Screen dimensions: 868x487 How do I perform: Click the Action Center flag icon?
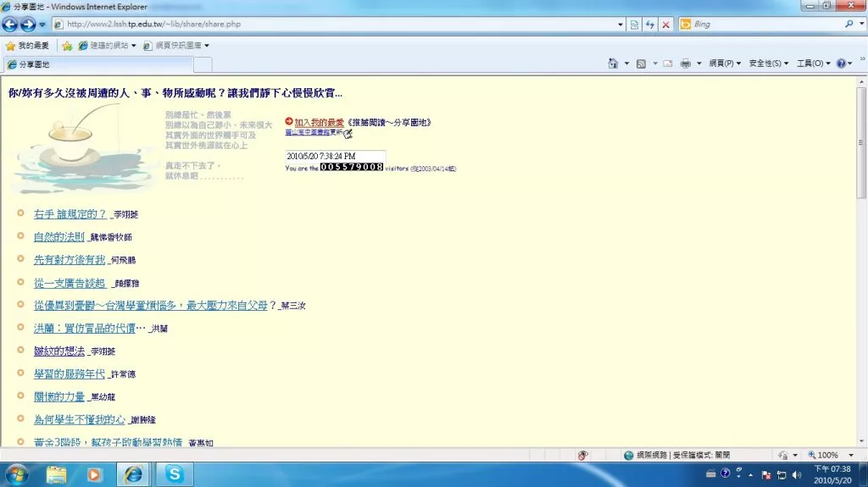[766, 475]
